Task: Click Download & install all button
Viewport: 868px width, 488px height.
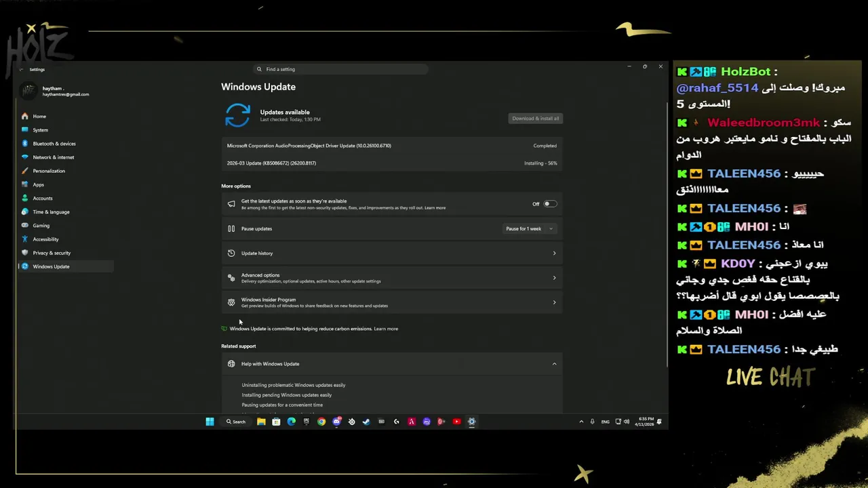Action: [536, 119]
